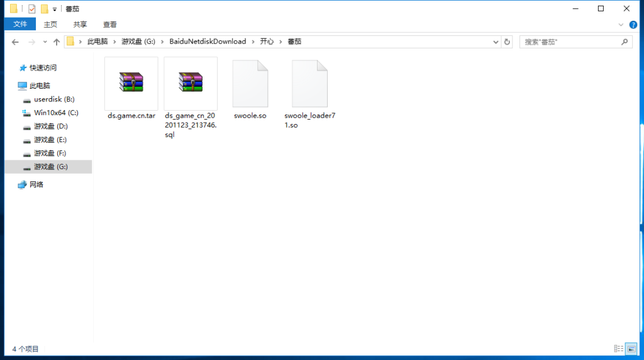The width and height of the screenshot is (644, 360).
Task: Click the address bar folder icon
Action: (x=70, y=42)
